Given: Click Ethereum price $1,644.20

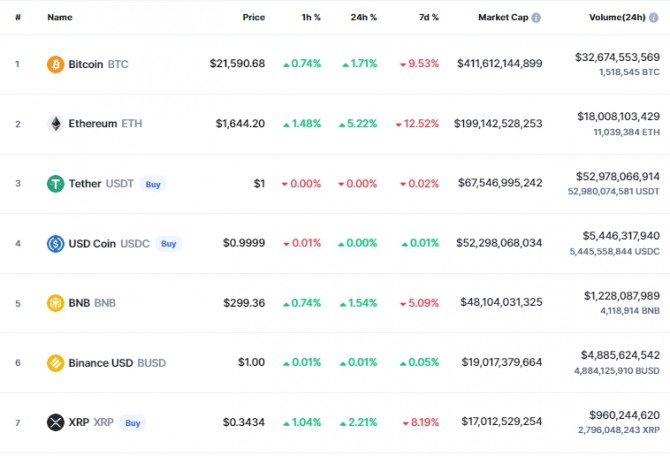Looking at the screenshot, I should click(240, 124).
